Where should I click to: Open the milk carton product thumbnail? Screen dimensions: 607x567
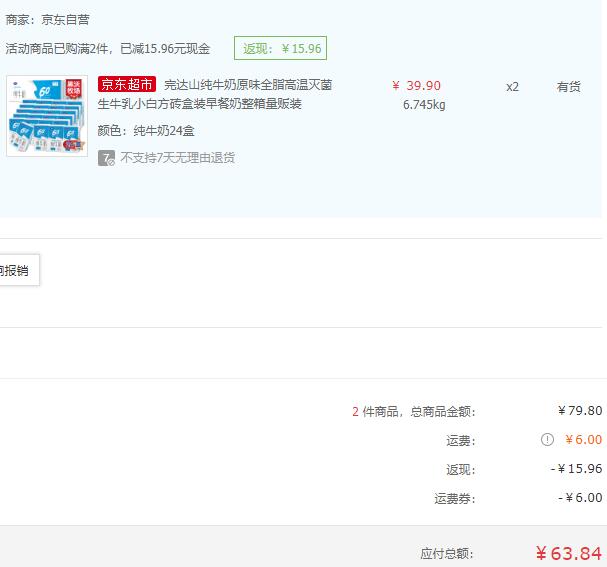47,116
